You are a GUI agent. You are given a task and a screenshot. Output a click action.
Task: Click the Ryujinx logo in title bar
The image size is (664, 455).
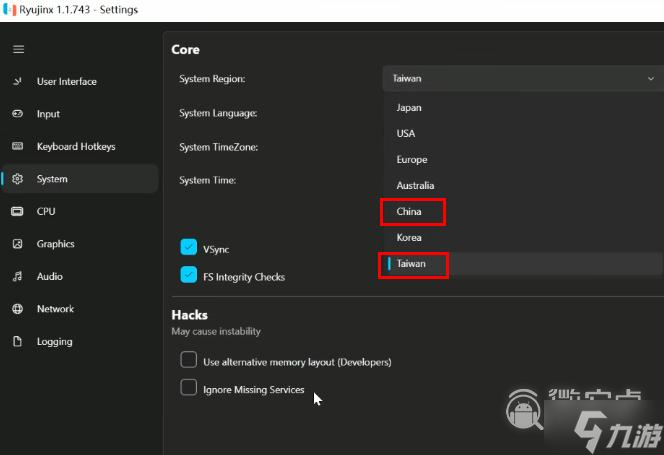click(9, 9)
